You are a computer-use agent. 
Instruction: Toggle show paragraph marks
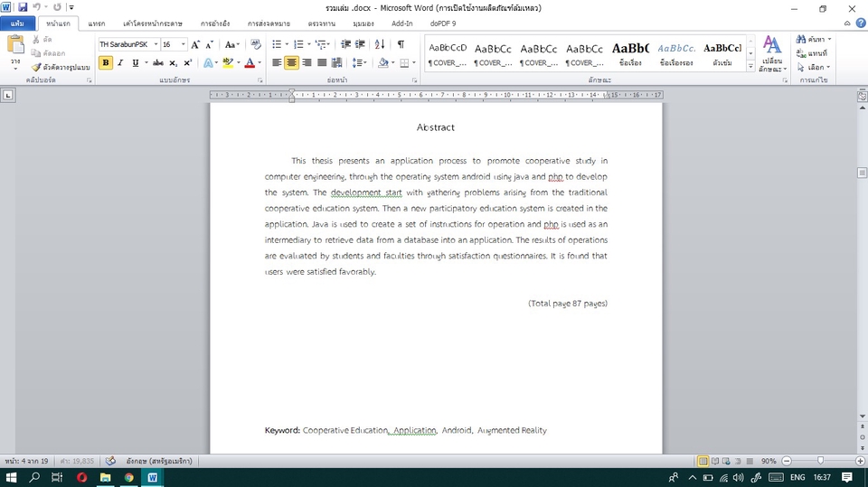(401, 44)
